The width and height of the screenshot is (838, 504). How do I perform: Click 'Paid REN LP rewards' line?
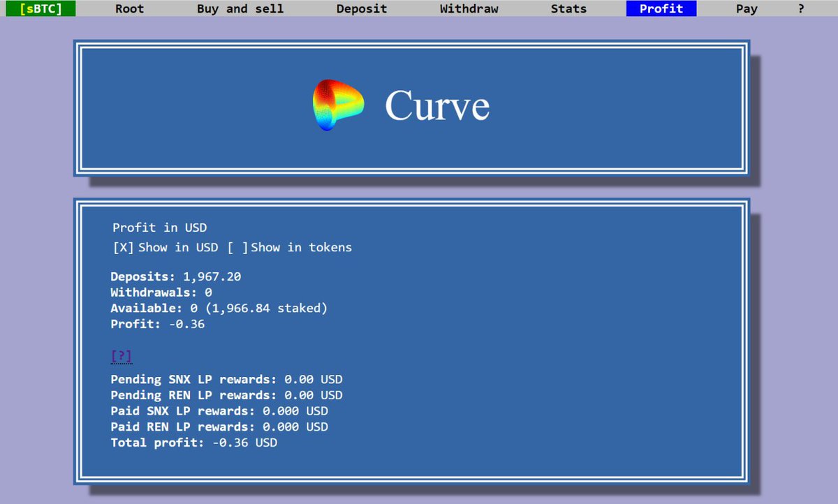219,427
